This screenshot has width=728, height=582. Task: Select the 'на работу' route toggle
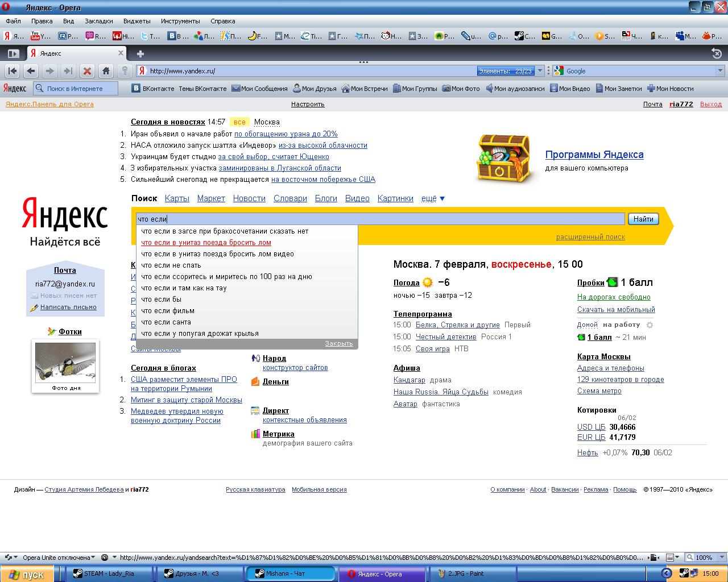[x=622, y=325]
